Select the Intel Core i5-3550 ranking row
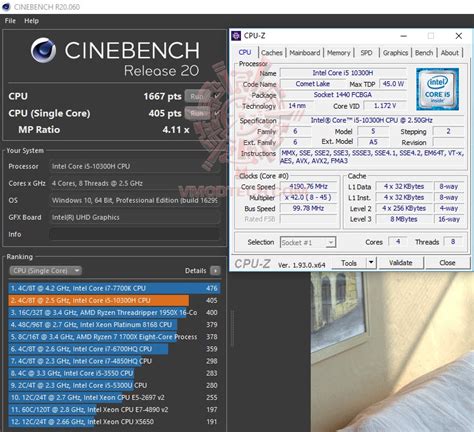 pos(114,373)
